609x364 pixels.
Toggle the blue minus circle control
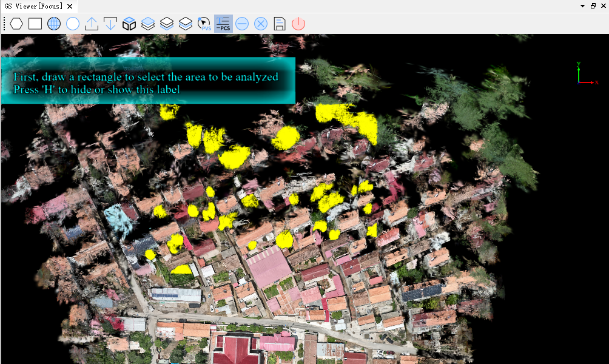click(241, 24)
